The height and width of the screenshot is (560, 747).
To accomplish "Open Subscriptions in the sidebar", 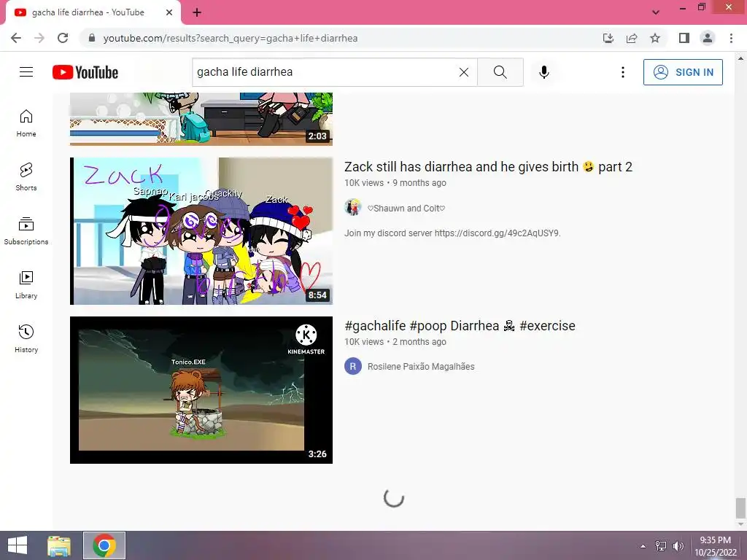I will click(26, 231).
